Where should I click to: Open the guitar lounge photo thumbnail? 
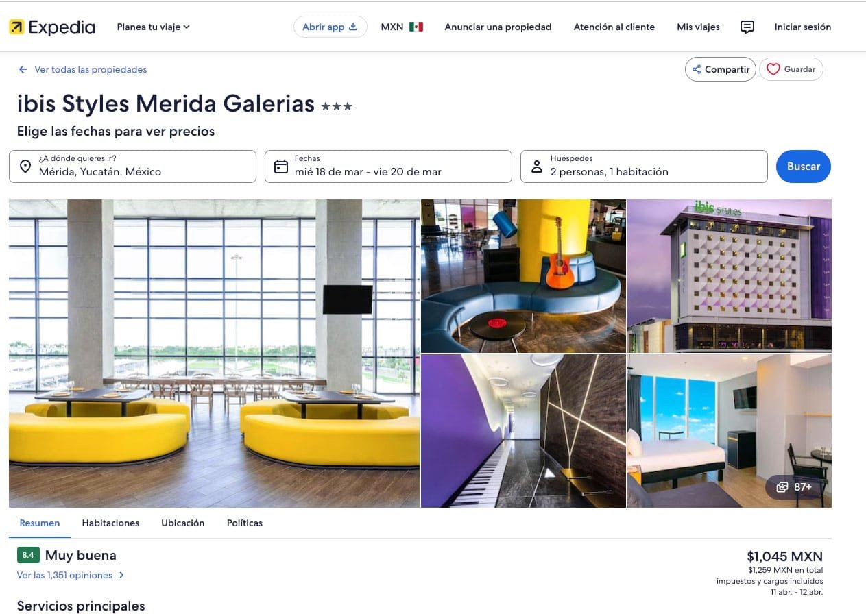523,276
